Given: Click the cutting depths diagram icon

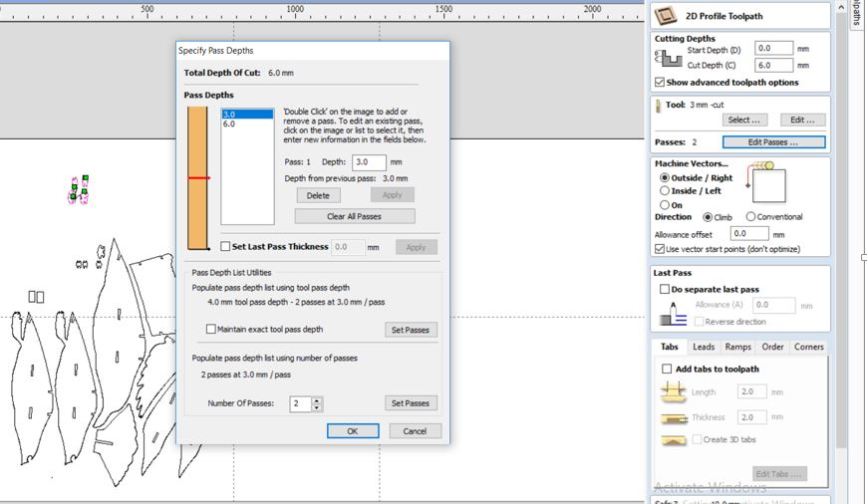Looking at the screenshot, I should pos(668,58).
